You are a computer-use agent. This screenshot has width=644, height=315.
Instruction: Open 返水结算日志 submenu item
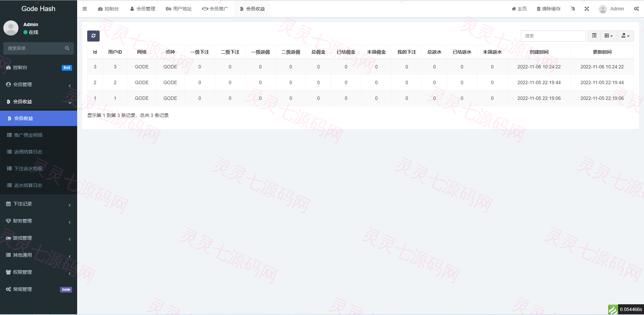pos(39,185)
